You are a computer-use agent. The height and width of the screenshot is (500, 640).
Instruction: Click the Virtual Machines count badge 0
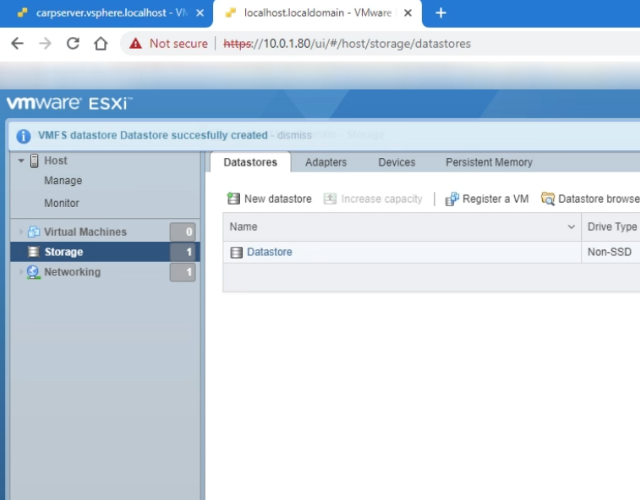pyautogui.click(x=183, y=232)
